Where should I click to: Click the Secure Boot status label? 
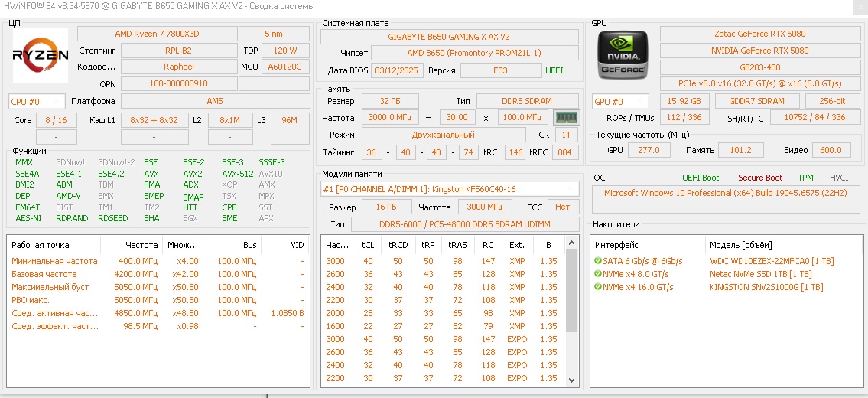(760, 178)
